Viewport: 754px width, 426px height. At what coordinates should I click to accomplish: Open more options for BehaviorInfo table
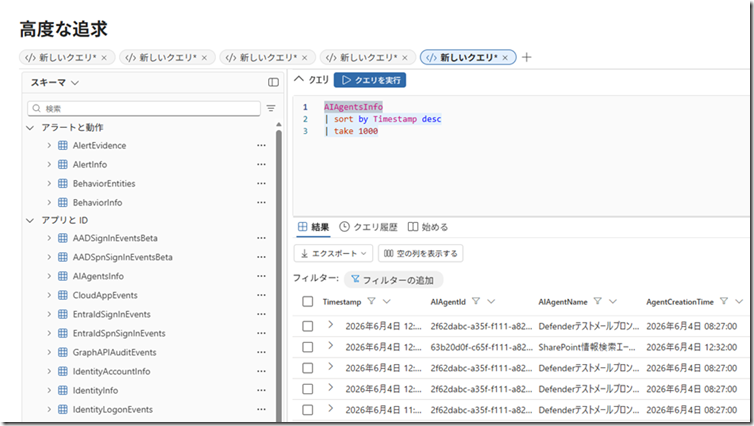point(261,202)
